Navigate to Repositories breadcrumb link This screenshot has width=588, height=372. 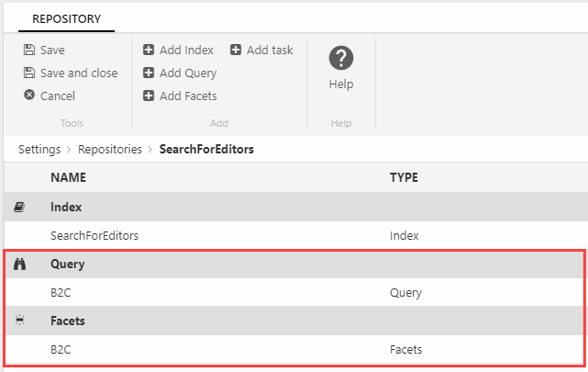[110, 148]
